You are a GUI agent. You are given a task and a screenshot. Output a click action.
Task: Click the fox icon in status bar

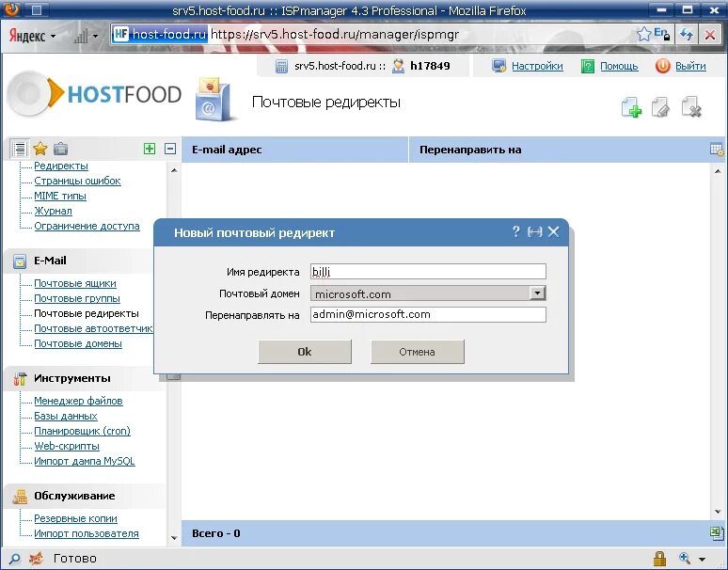37,558
